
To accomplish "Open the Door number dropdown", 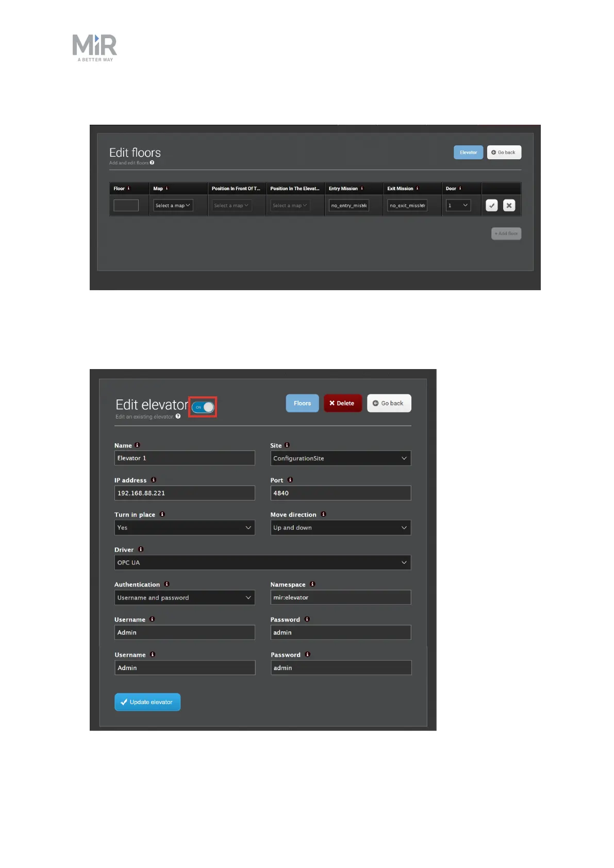I will coord(458,206).
